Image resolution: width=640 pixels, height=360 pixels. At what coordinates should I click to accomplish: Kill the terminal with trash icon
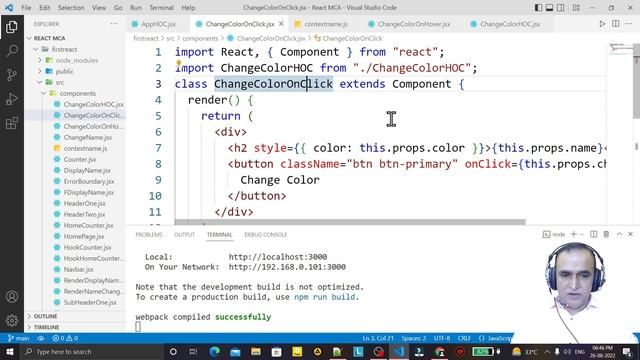tap(606, 234)
